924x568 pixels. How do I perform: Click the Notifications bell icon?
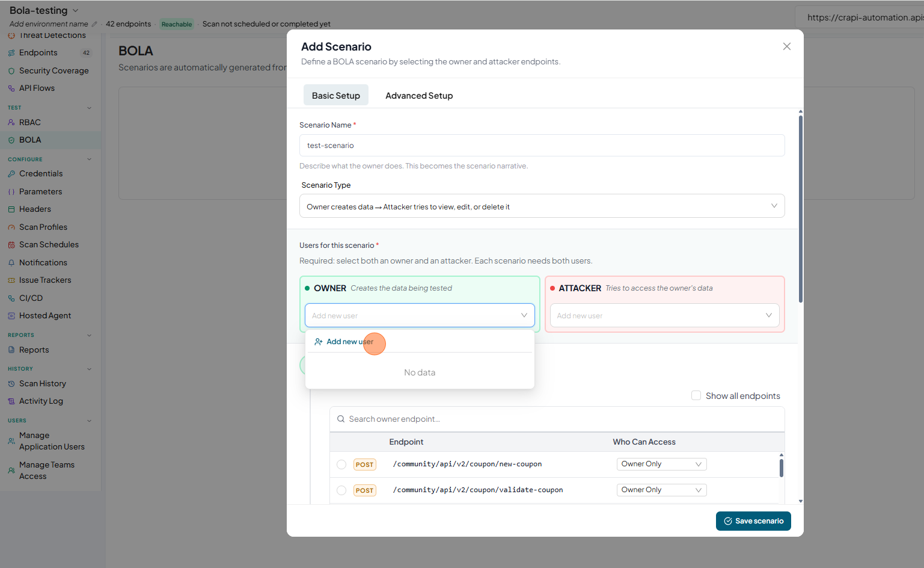[11, 263]
